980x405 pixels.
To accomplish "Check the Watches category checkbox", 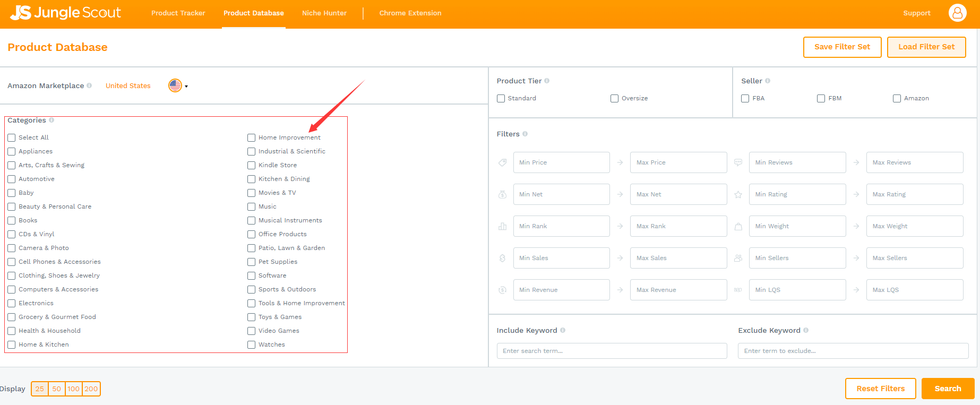I will (252, 344).
